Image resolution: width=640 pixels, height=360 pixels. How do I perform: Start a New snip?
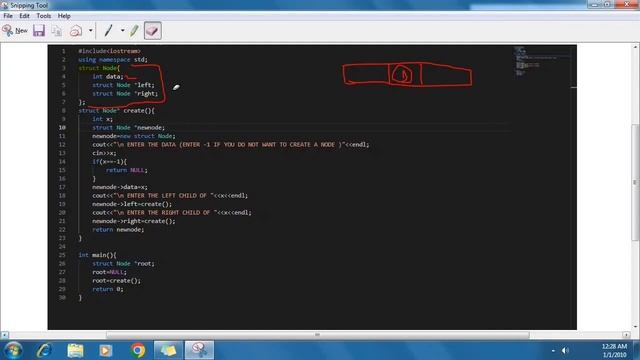[15, 31]
